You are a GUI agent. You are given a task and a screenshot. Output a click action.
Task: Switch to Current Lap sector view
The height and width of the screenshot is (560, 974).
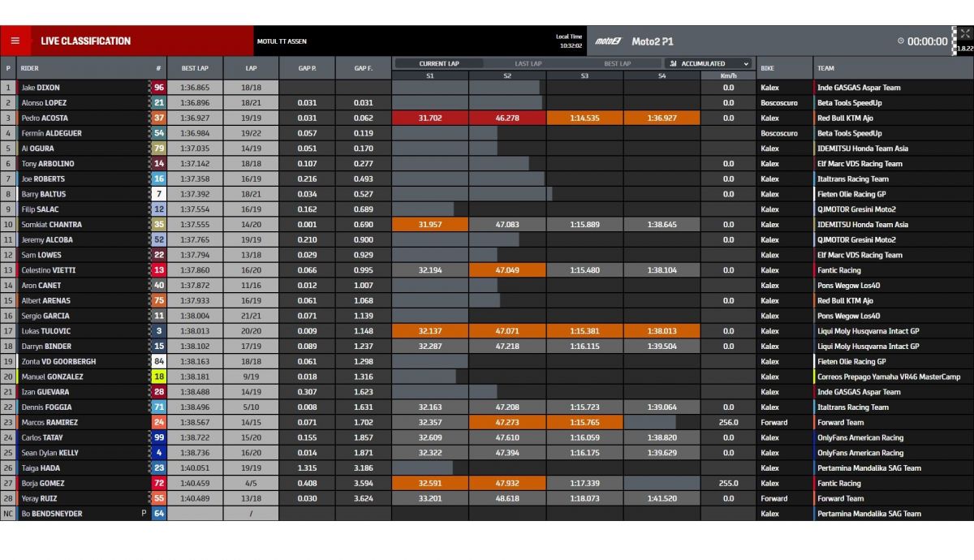(438, 63)
